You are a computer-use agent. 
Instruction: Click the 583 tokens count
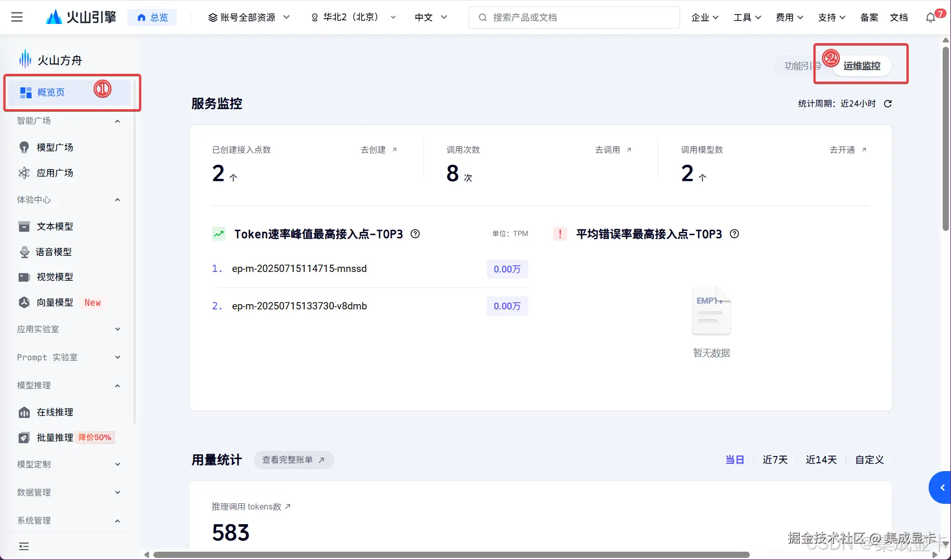coord(231,532)
